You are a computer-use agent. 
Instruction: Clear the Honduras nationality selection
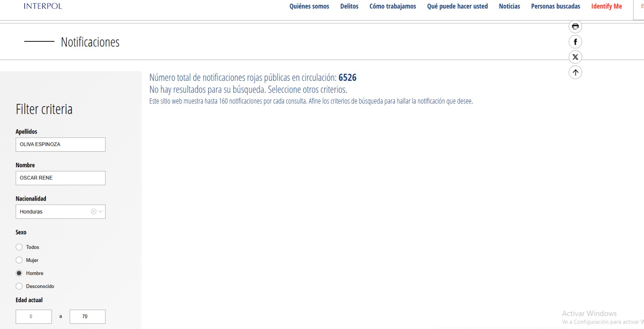(93, 212)
